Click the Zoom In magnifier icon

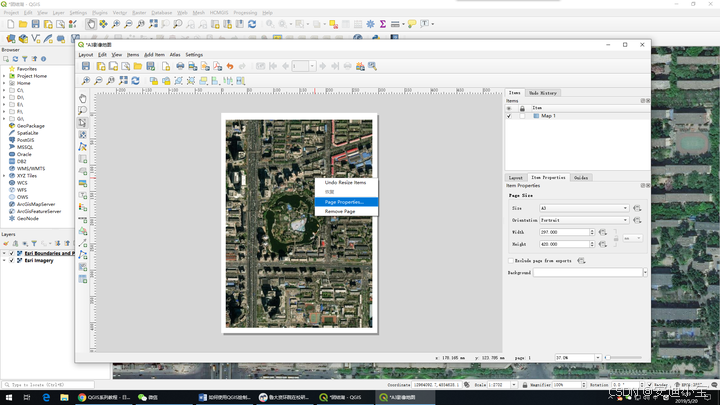click(x=86, y=80)
